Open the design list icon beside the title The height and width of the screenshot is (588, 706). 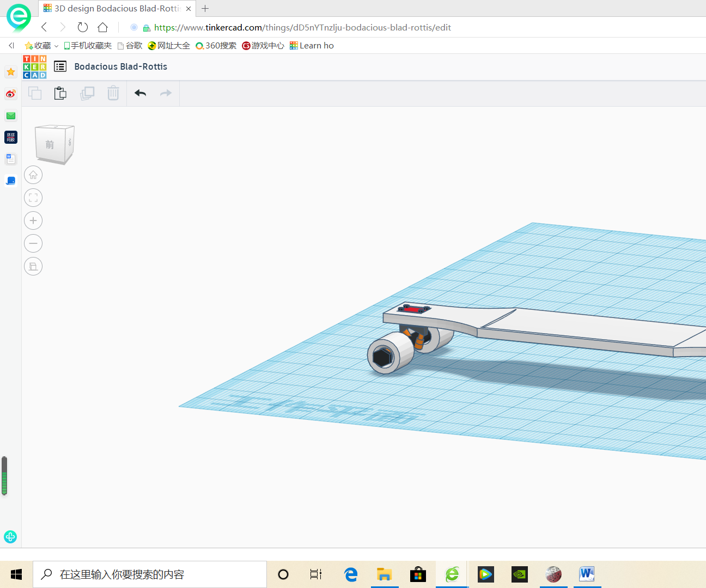tap(60, 66)
